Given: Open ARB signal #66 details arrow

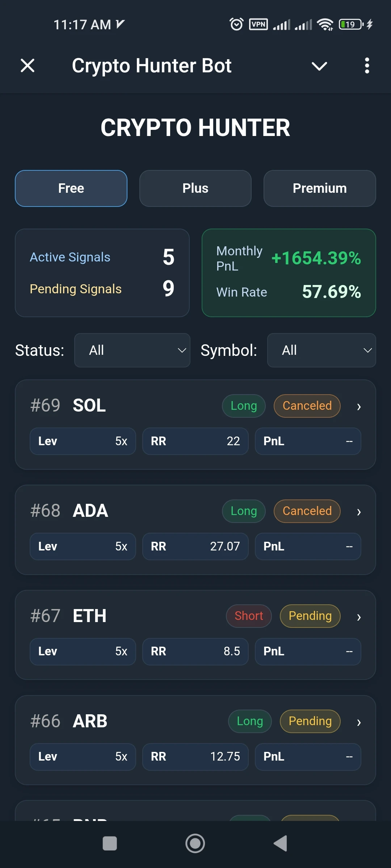Looking at the screenshot, I should coord(359,722).
